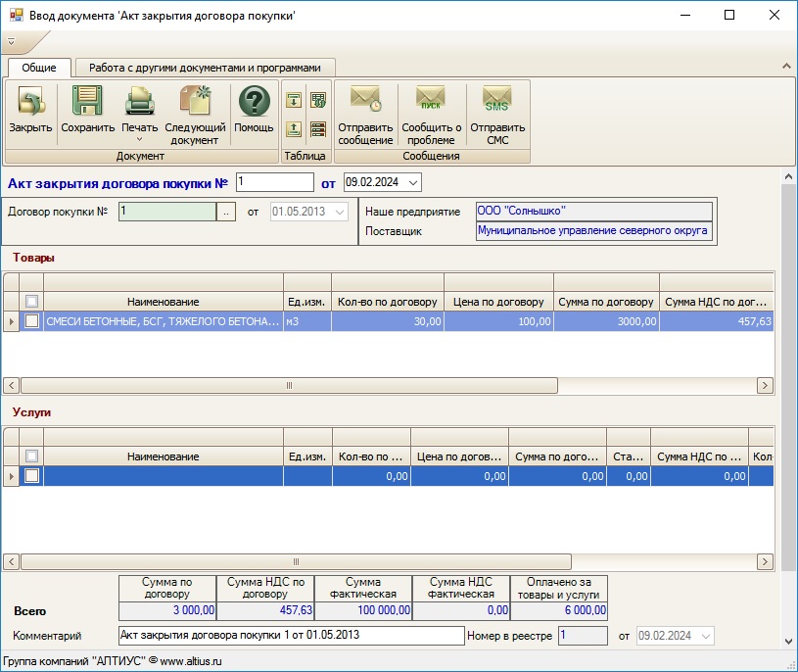Open Следующий документ
The width and height of the screenshot is (798, 672).
click(195, 102)
